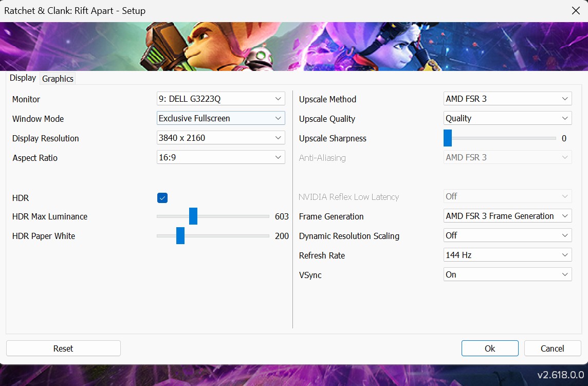
Task: Click the "Upscale Method" label
Action: click(x=327, y=99)
